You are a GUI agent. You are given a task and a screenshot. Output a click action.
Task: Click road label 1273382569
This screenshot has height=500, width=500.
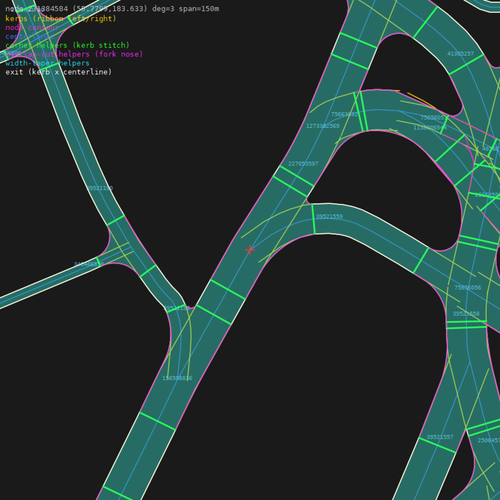point(323,126)
